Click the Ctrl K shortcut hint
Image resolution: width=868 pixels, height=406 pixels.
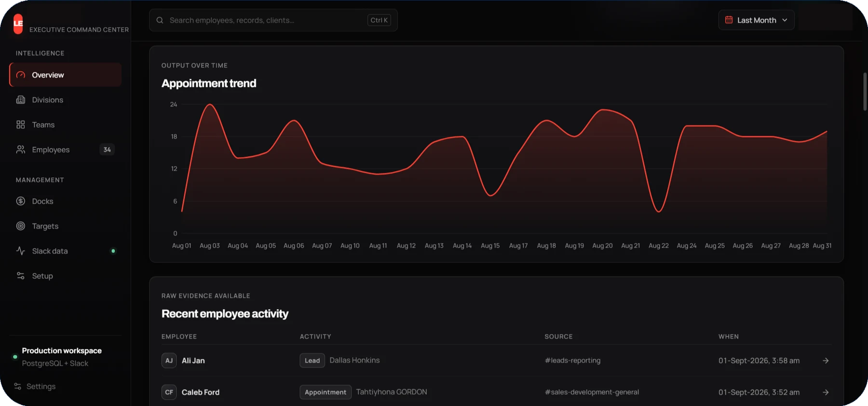point(379,20)
